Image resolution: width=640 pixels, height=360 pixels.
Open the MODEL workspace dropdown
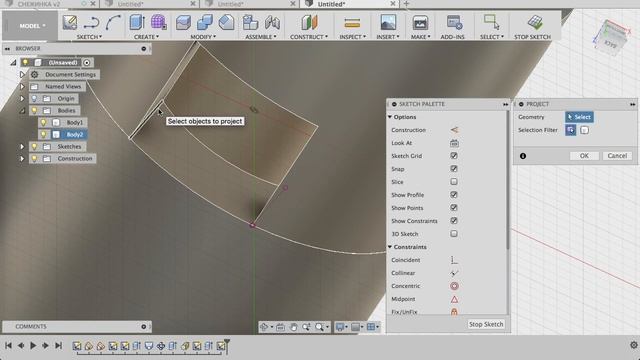33,26
